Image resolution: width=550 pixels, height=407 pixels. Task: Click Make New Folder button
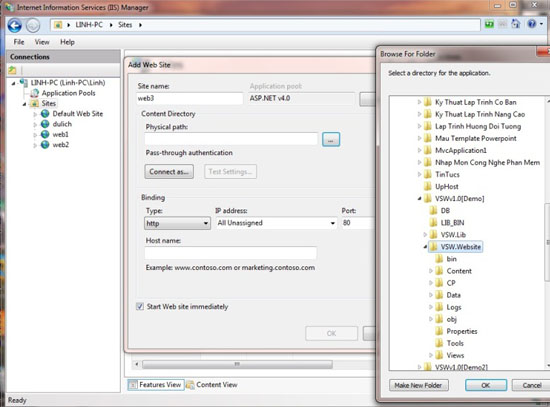418,385
